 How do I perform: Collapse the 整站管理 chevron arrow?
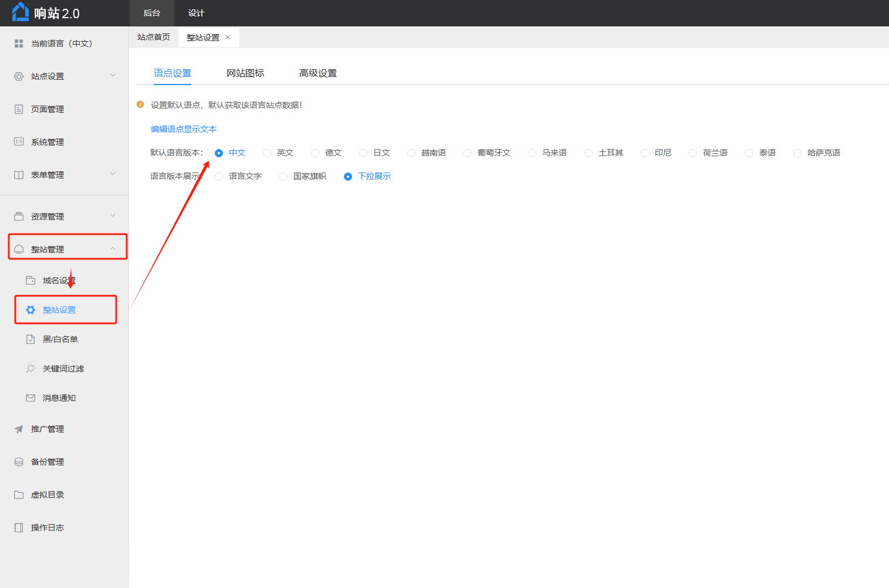click(113, 249)
